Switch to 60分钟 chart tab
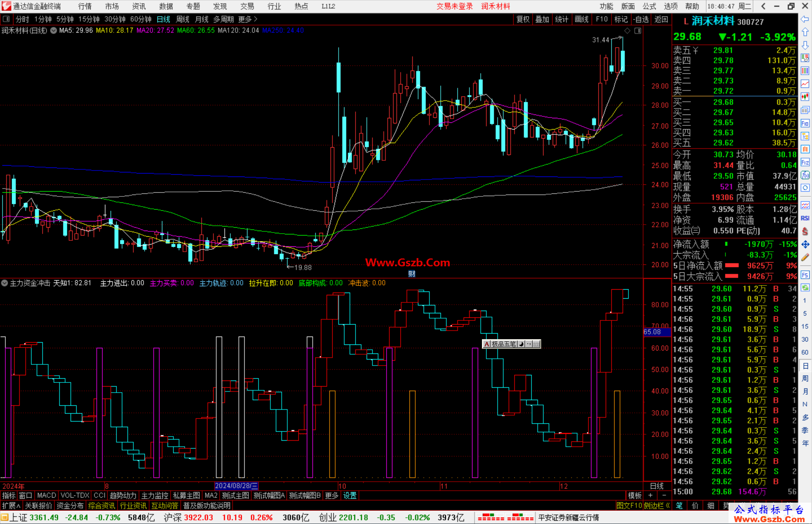The width and height of the screenshot is (812, 524). (x=141, y=19)
